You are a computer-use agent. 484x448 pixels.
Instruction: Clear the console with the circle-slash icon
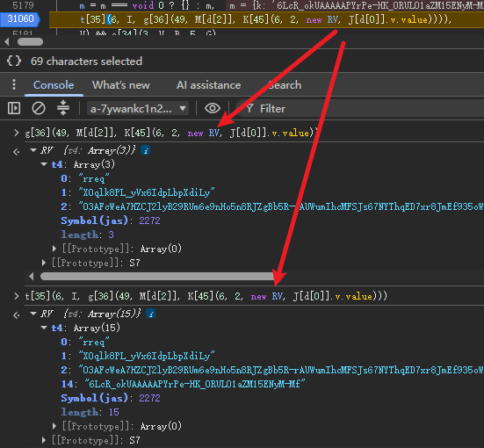click(x=39, y=108)
